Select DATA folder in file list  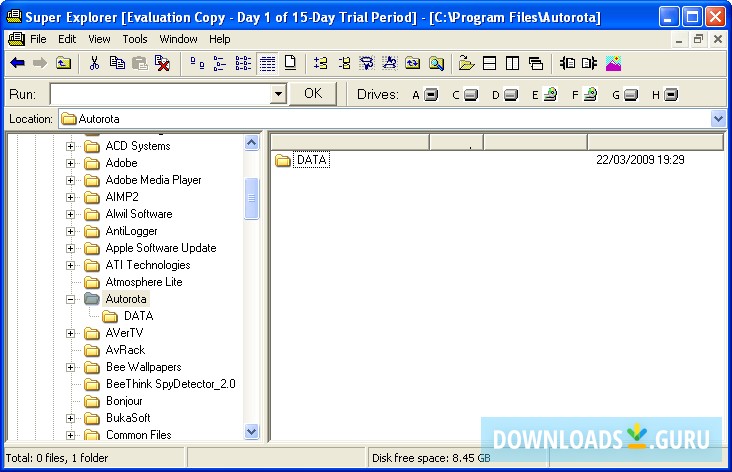pos(311,160)
